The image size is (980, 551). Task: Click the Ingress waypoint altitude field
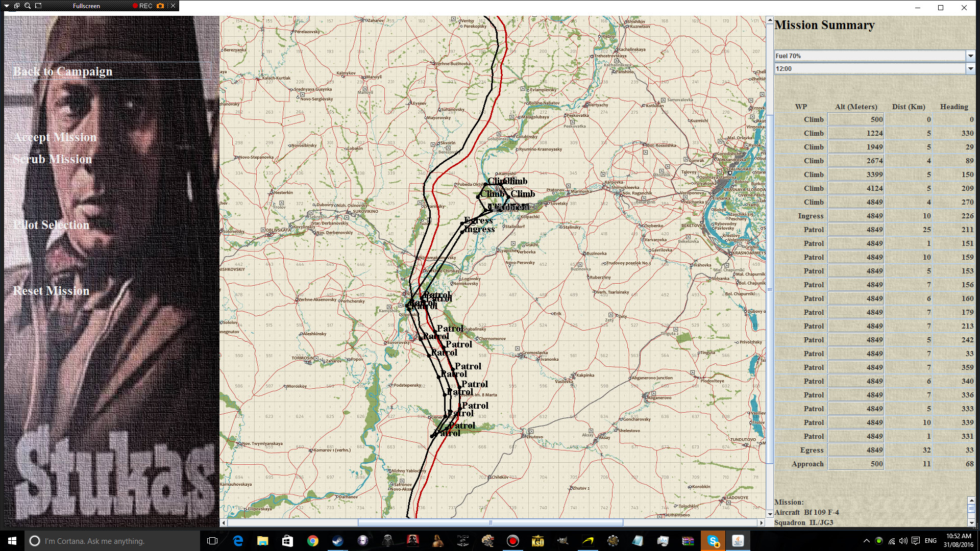click(x=855, y=216)
